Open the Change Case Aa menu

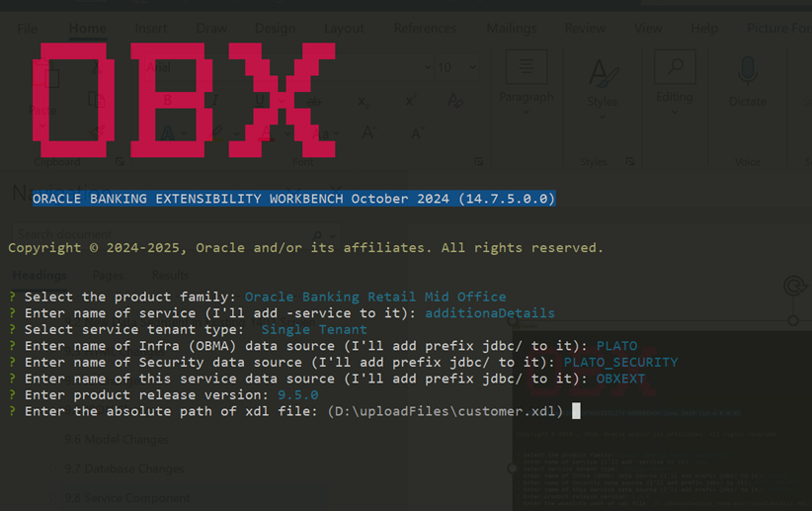coord(325,133)
